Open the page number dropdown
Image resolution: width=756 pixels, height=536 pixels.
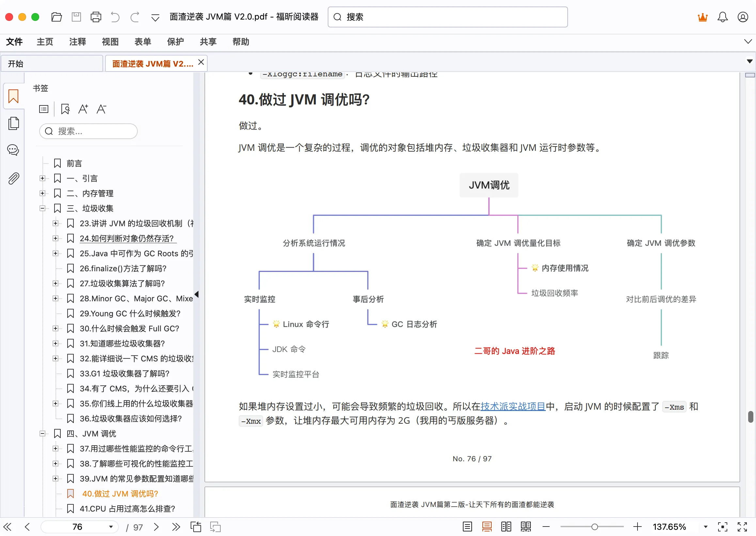[x=111, y=527]
